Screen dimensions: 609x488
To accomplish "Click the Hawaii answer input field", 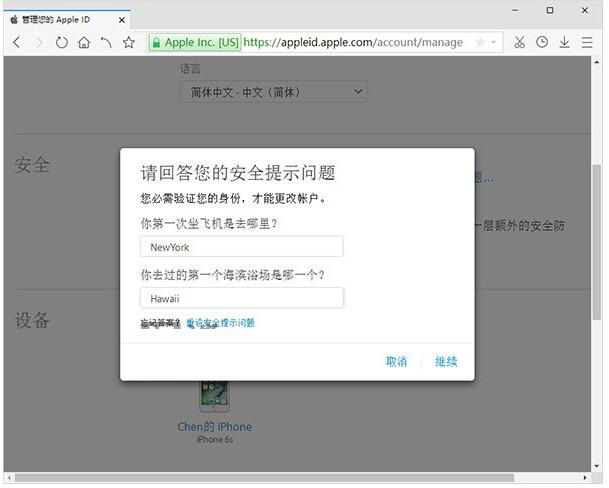I will point(241,298).
